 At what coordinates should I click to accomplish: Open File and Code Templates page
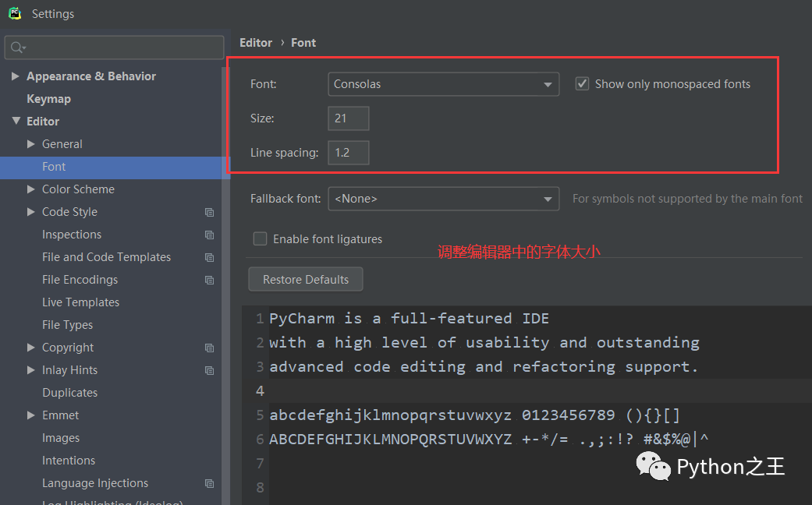click(x=106, y=257)
